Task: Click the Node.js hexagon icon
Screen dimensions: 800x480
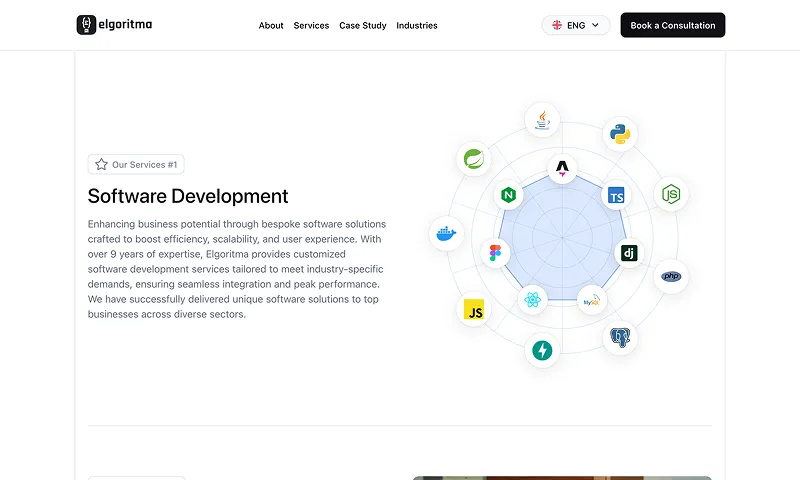Action: point(671,194)
